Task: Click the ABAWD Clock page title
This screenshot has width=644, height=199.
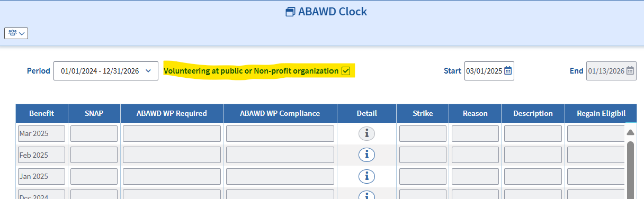Action: coord(333,12)
